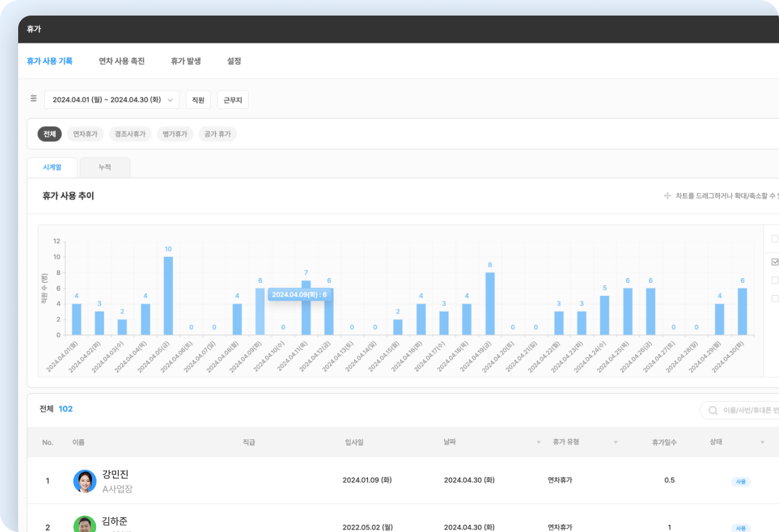Image resolution: width=779 pixels, height=532 pixels.
Task: Click the chart bar for 2024.04.19(금)
Action: pos(490,304)
